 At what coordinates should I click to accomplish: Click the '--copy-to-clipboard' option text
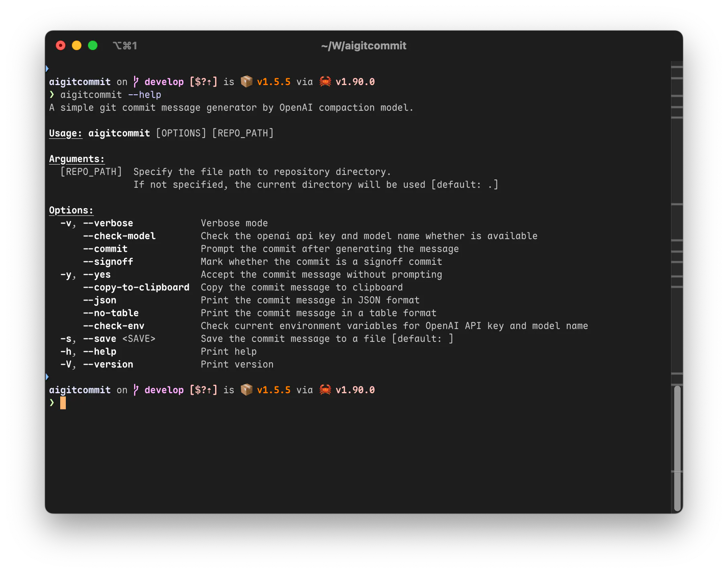[x=136, y=287]
